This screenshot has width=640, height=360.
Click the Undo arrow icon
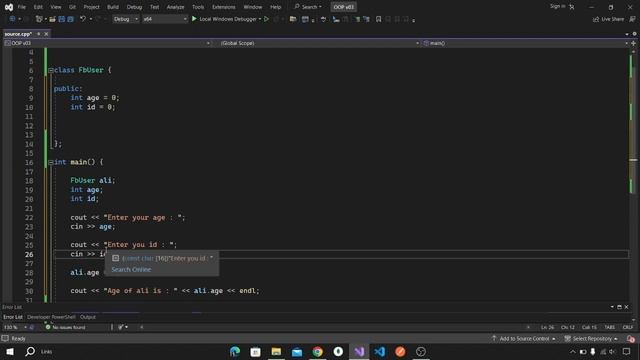pos(83,19)
